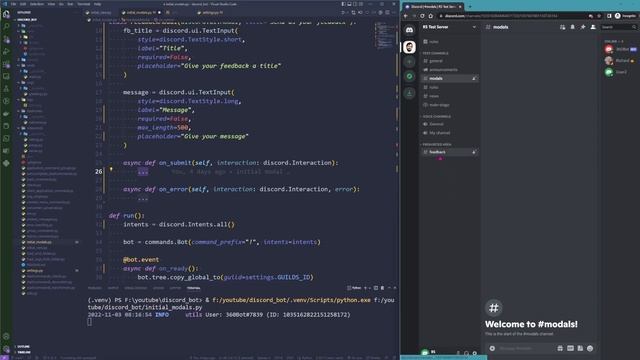Open gift icon in Discord message box

coord(560,348)
